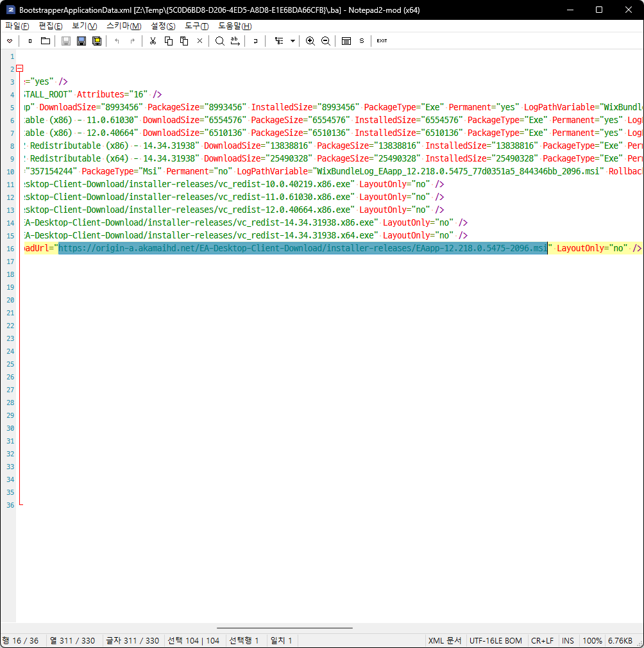Click the 100% zoom status entry
Image resolution: width=644 pixels, height=648 pixels.
[x=592, y=640]
